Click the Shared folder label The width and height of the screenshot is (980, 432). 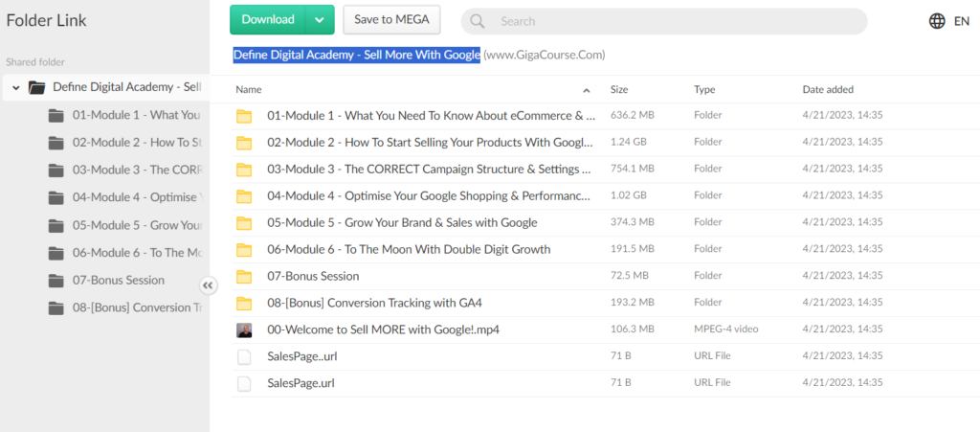point(35,62)
